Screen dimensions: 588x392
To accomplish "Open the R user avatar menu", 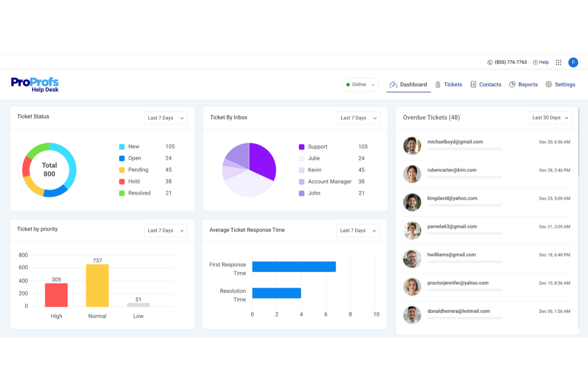I will pyautogui.click(x=573, y=62).
